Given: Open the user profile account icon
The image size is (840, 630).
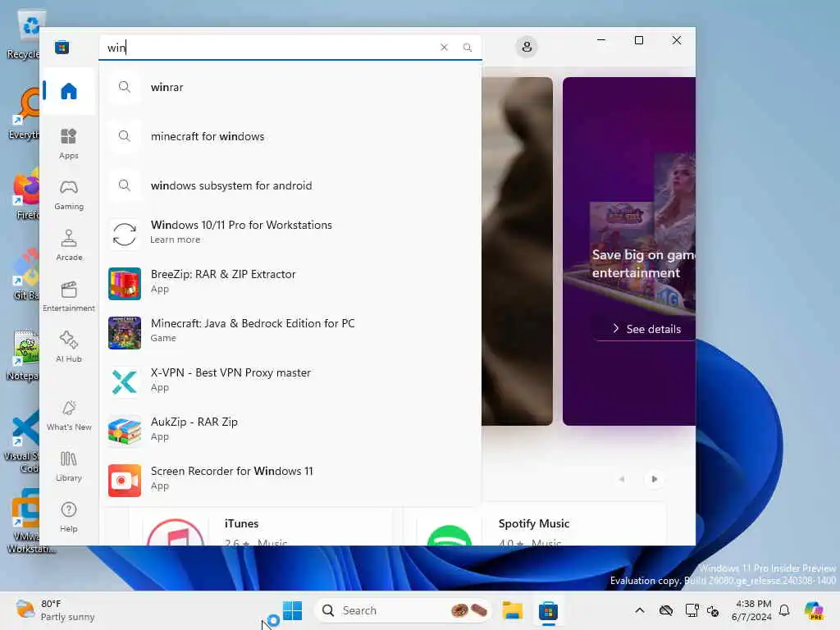Looking at the screenshot, I should pyautogui.click(x=527, y=47).
